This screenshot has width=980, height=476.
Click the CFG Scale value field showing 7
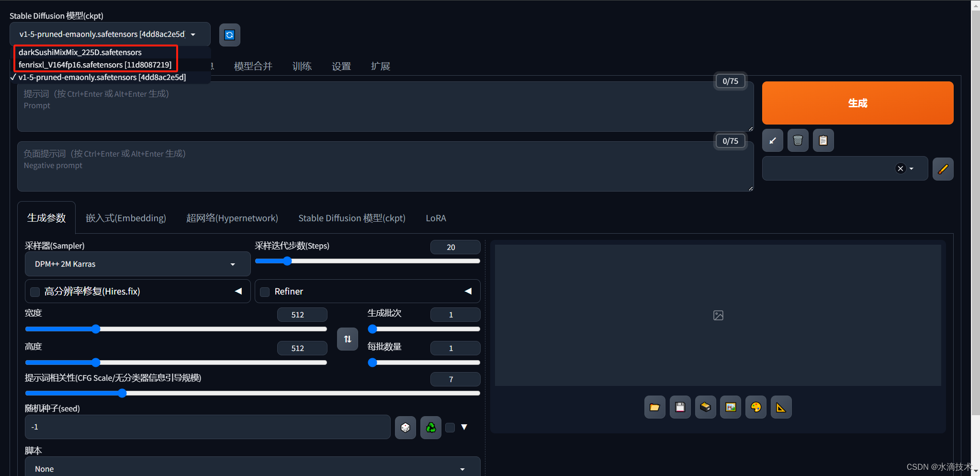click(x=455, y=379)
